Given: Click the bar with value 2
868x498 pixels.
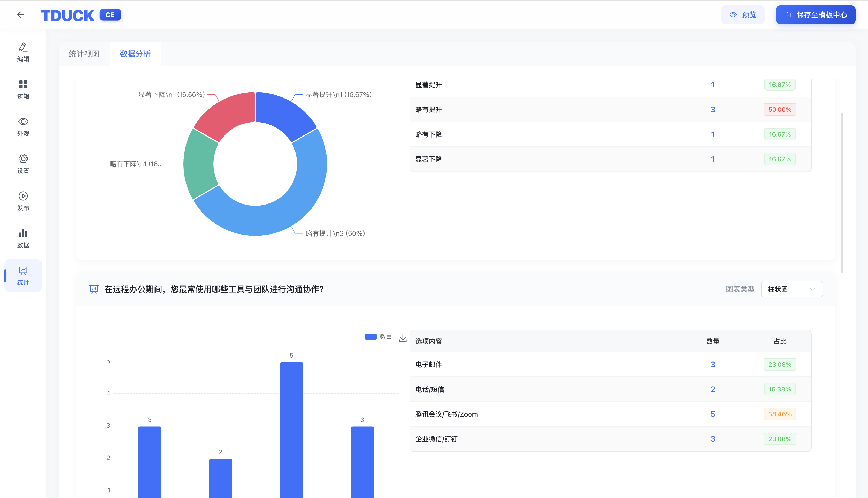Looking at the screenshot, I should tap(220, 478).
